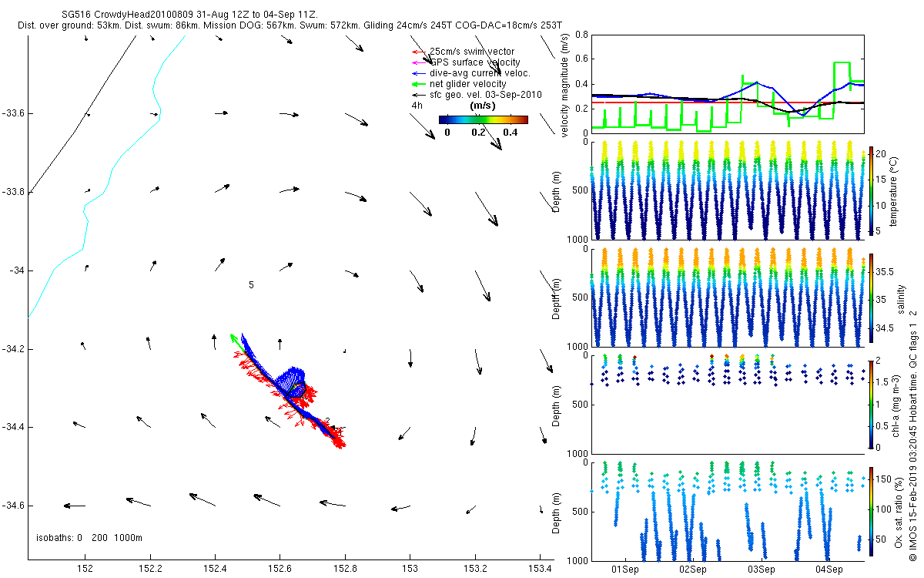Screen dimensions: 924x578
Task: Click map longitude tick '152.6'
Action: pyautogui.click(x=280, y=570)
